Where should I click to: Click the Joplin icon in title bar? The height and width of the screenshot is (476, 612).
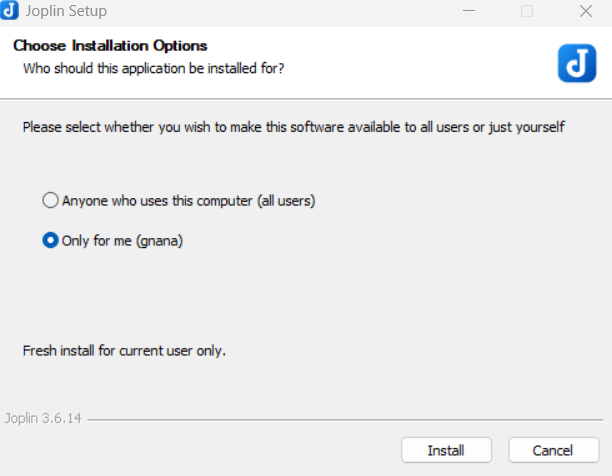pos(9,10)
